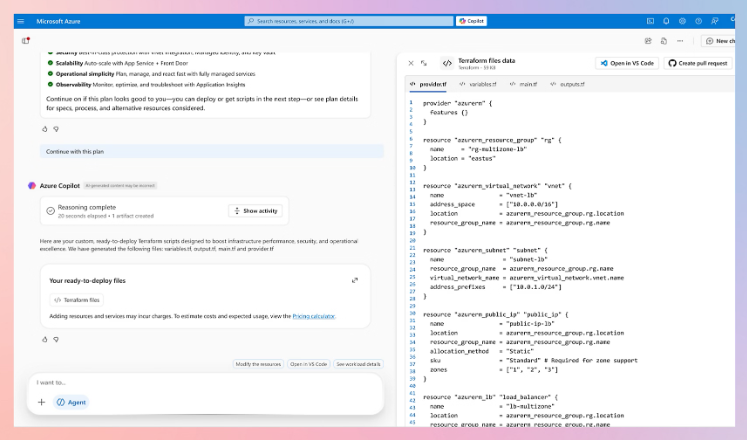Toggle the Agent mode button
This screenshot has height=440, width=747.
(71, 402)
